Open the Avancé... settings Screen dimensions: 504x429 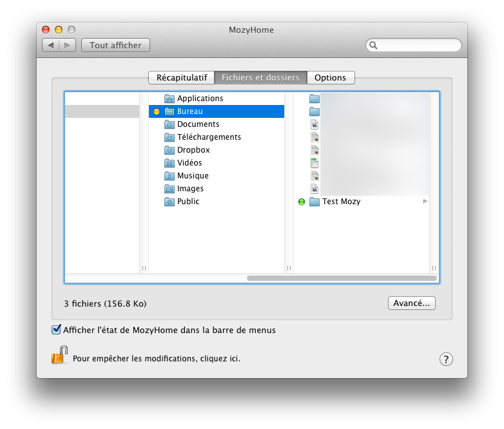412,303
